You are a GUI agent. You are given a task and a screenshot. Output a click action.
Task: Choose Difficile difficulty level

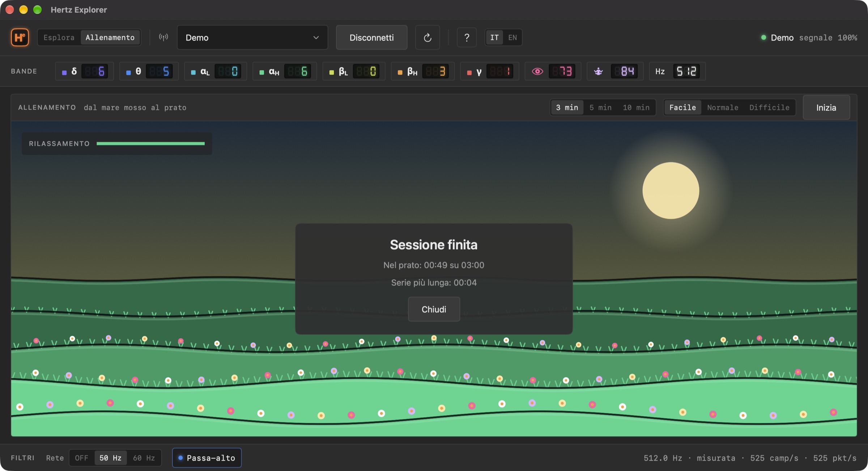769,108
